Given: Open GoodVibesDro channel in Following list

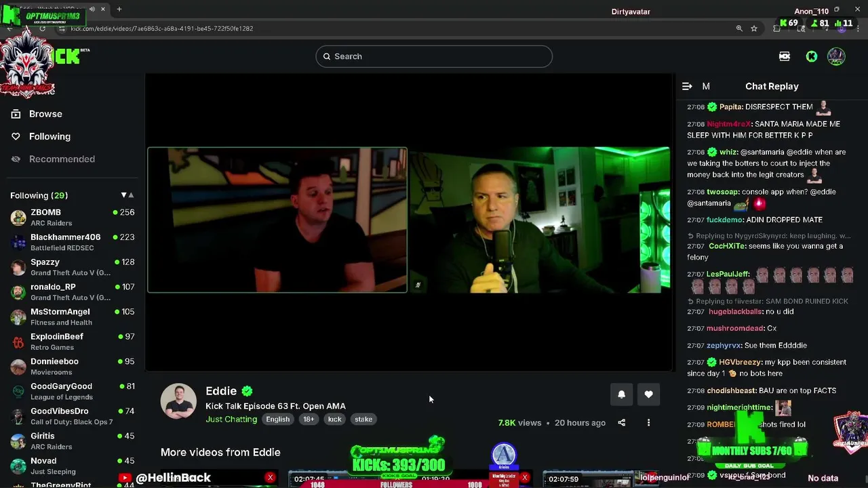Looking at the screenshot, I should [x=59, y=411].
